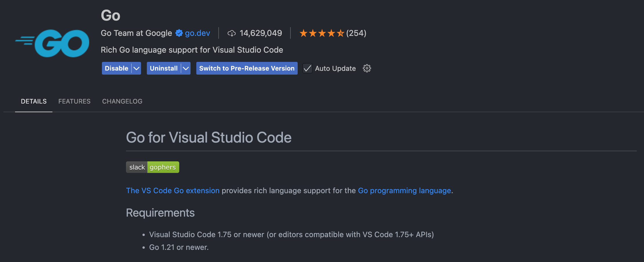Viewport: 644px width, 262px height.
Task: Click Switch to Pre-Release Version button
Action: 247,69
